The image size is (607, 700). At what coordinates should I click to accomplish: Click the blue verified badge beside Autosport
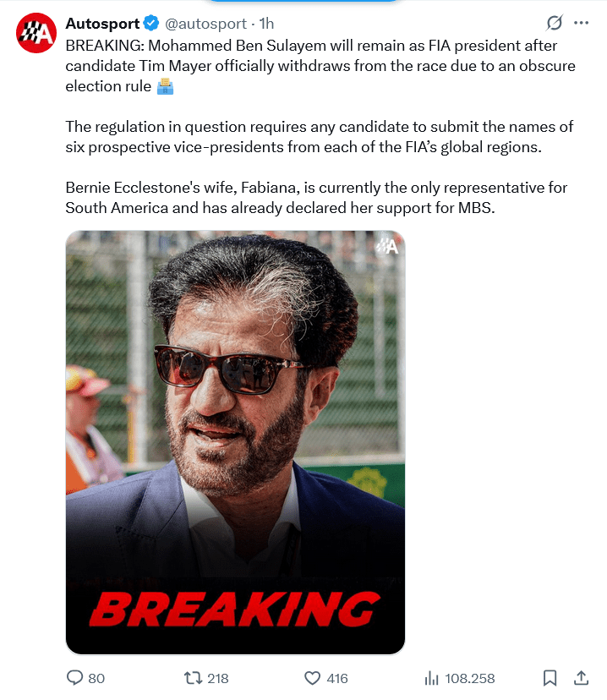150,23
